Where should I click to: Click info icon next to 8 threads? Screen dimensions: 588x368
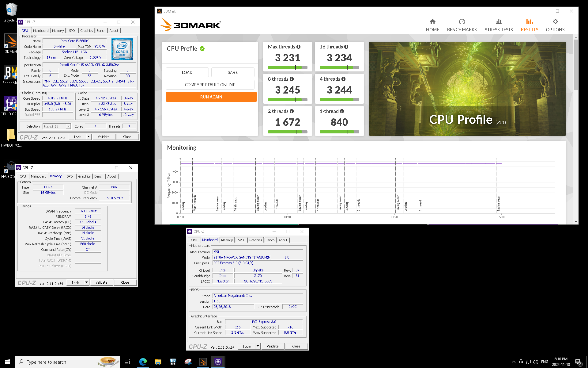[292, 79]
